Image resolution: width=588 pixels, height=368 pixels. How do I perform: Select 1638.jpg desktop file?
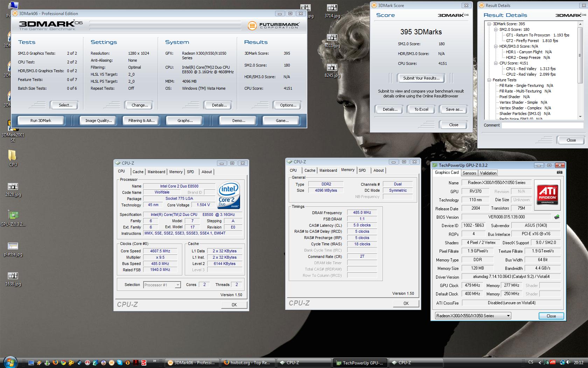13,279
